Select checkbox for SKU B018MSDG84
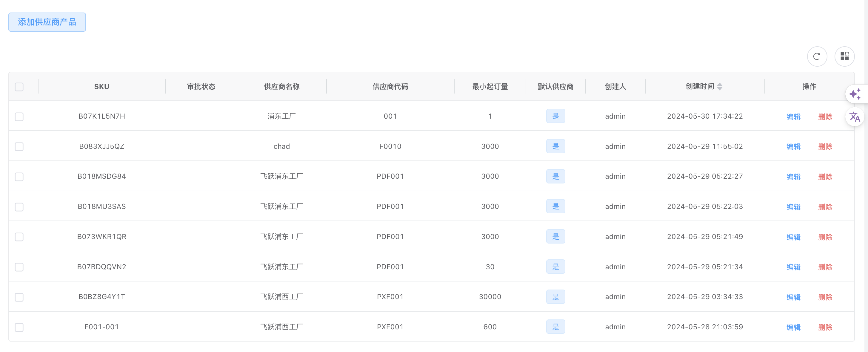Screen dimensions: 868x352 point(19,177)
